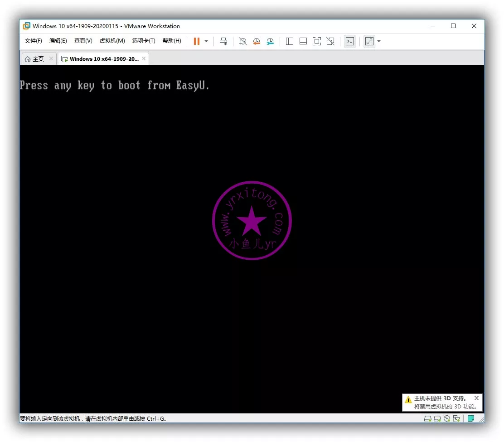Viewport: 504px width, 442px height.
Task: Toggle the thumbnail bar view icon
Action: click(x=303, y=41)
